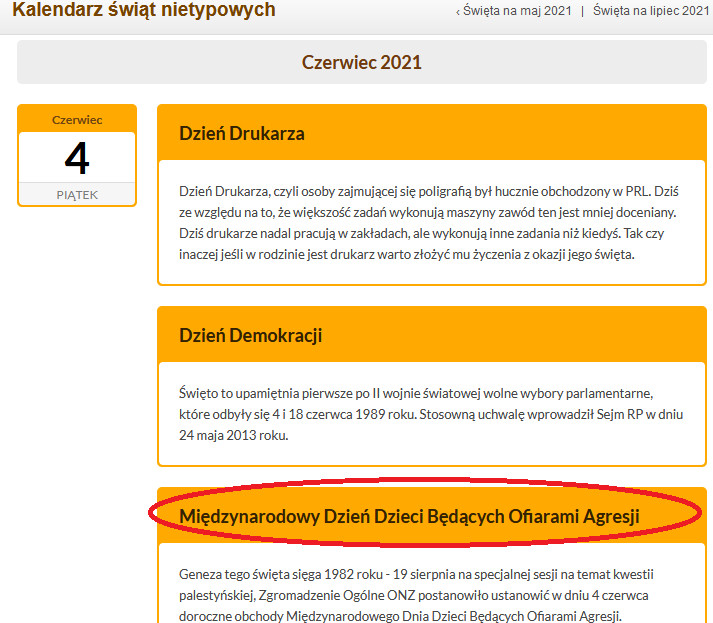The height and width of the screenshot is (623, 713).
Task: Open the Święta na maj 2021 link
Action: click(x=518, y=11)
